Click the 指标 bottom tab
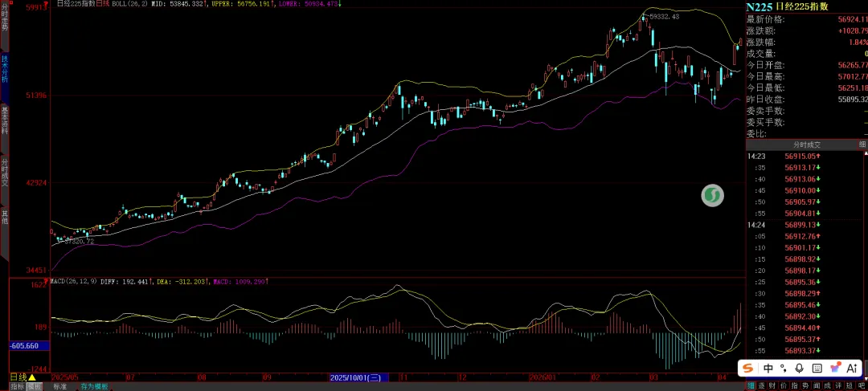The width and height of the screenshot is (868, 391). click(17, 386)
